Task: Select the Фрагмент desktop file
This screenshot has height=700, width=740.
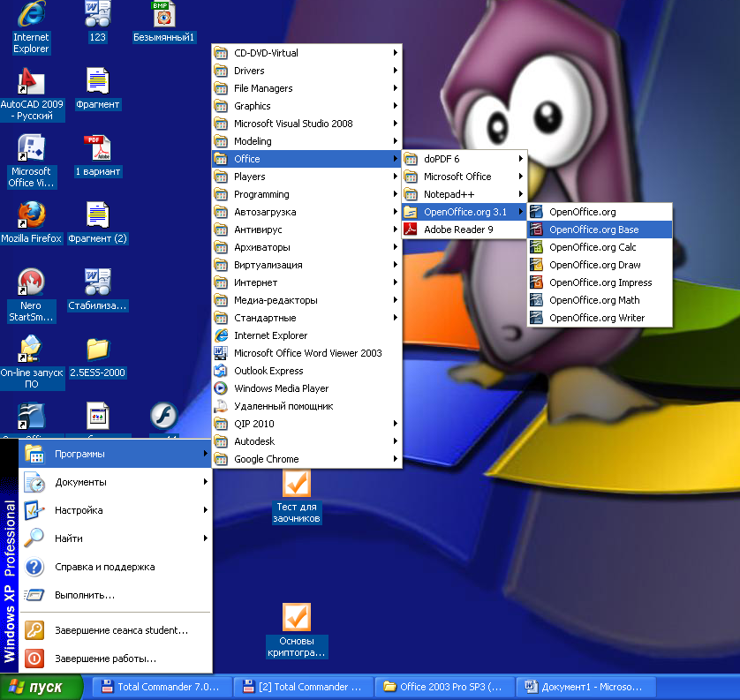Action: (98, 88)
